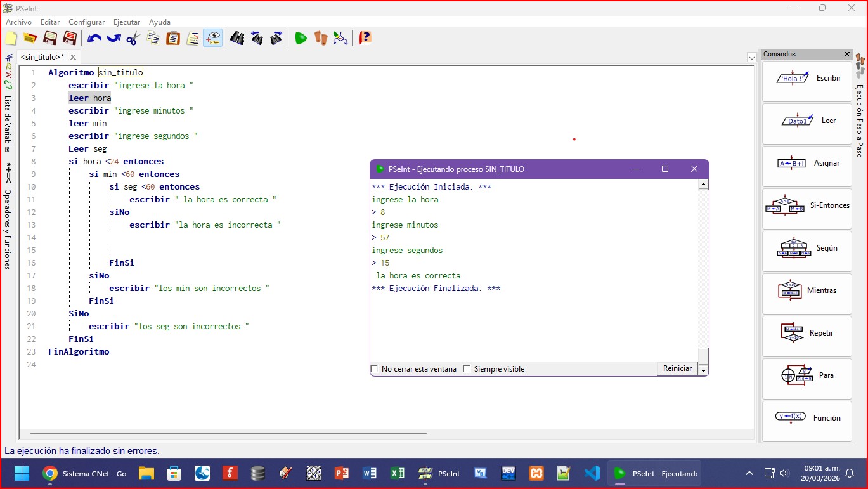Expand the Lista de Variables side panel
Image resolution: width=868 pixels, height=489 pixels.
[x=8, y=124]
